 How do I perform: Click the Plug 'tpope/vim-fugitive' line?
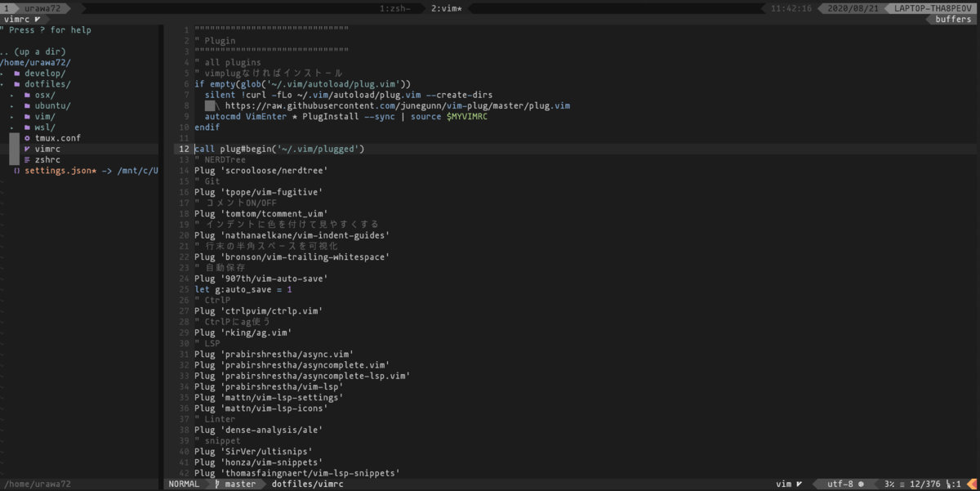coord(258,193)
